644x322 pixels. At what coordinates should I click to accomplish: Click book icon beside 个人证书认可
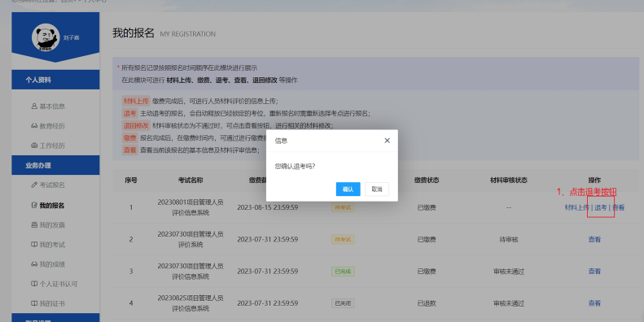34,284
